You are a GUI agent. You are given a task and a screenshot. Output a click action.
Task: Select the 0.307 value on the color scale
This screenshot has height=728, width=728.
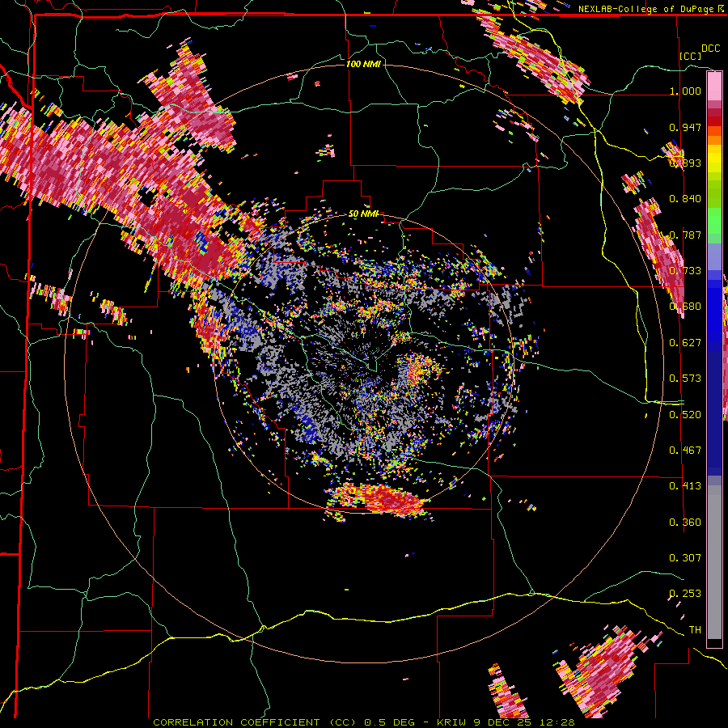[685, 557]
